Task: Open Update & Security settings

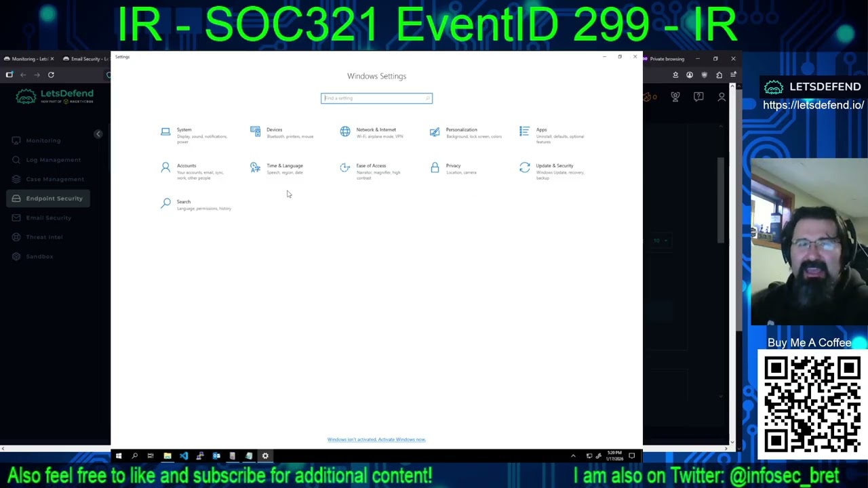Action: click(553, 170)
